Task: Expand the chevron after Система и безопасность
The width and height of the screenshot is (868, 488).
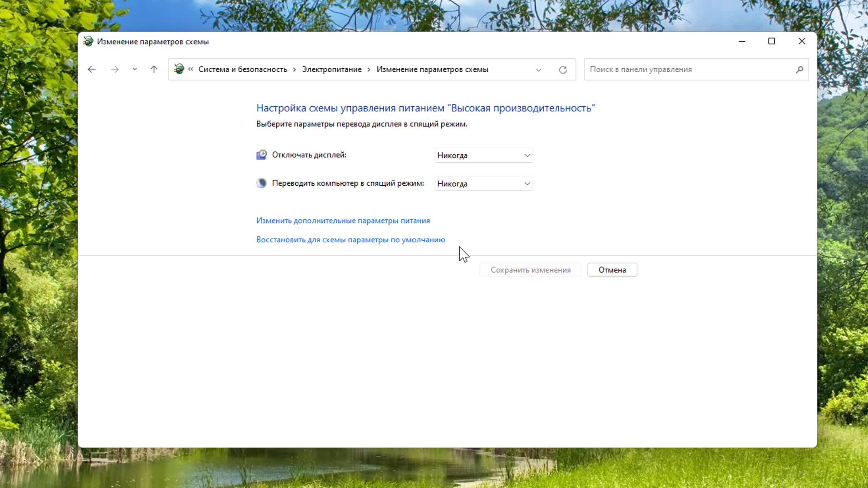Action: coord(295,69)
